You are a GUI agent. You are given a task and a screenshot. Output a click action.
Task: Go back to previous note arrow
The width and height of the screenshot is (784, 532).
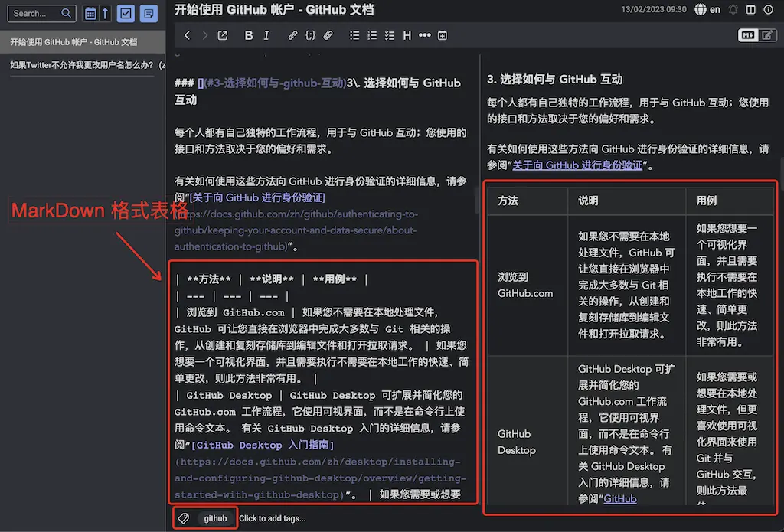point(187,35)
